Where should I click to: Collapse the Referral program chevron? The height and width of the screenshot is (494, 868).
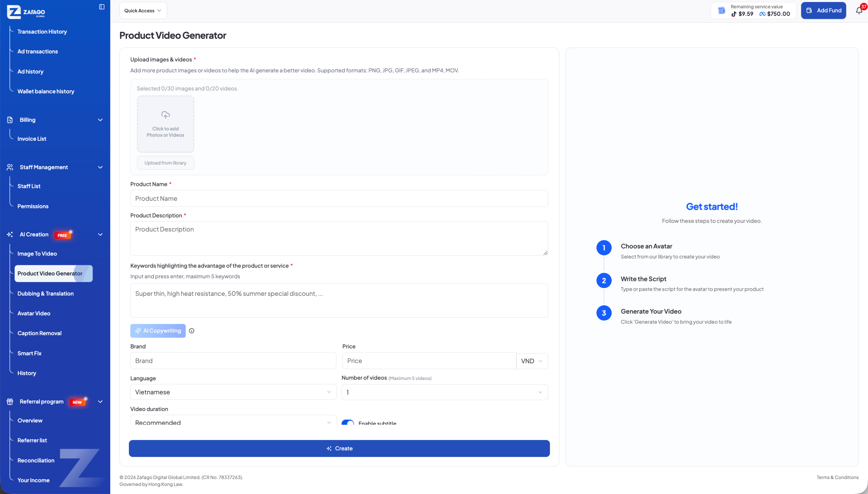tap(100, 402)
